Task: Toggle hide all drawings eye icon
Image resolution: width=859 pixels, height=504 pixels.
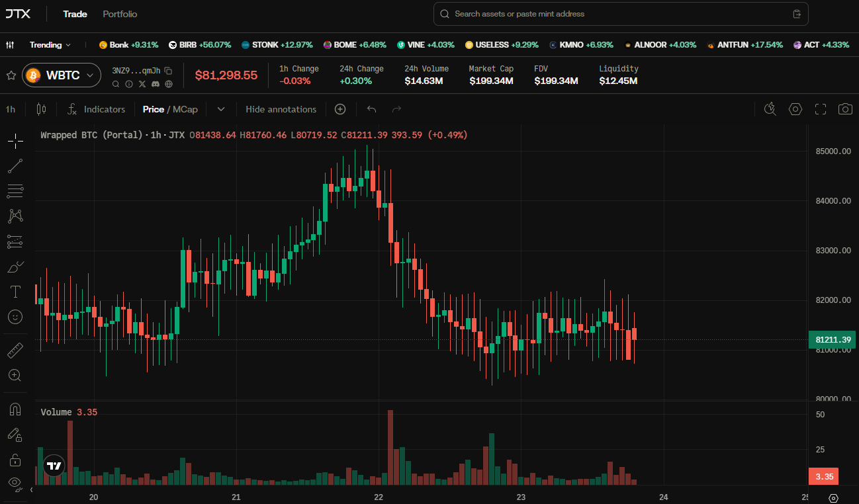Action: pyautogui.click(x=15, y=483)
